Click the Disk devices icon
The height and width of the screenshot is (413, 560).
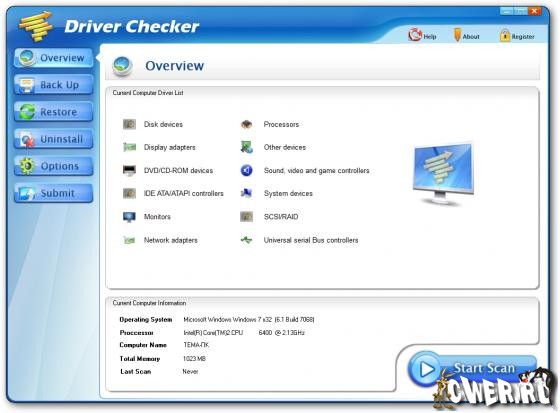click(x=129, y=124)
